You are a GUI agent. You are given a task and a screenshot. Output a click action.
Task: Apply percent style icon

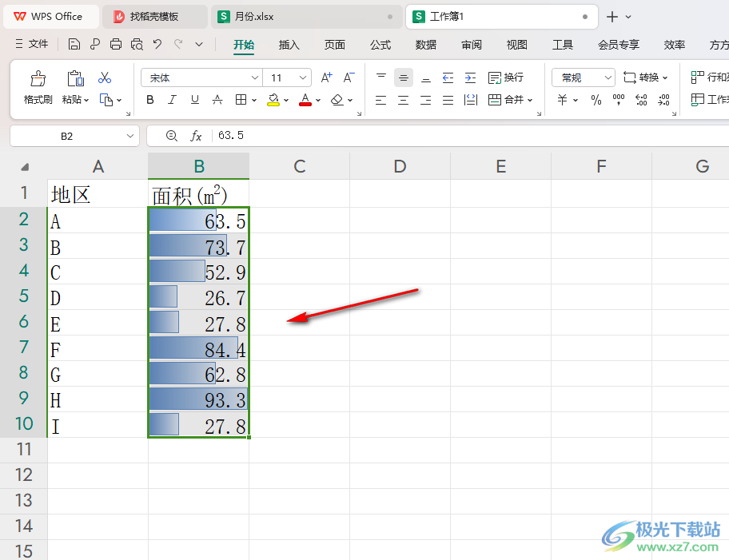coord(596,99)
